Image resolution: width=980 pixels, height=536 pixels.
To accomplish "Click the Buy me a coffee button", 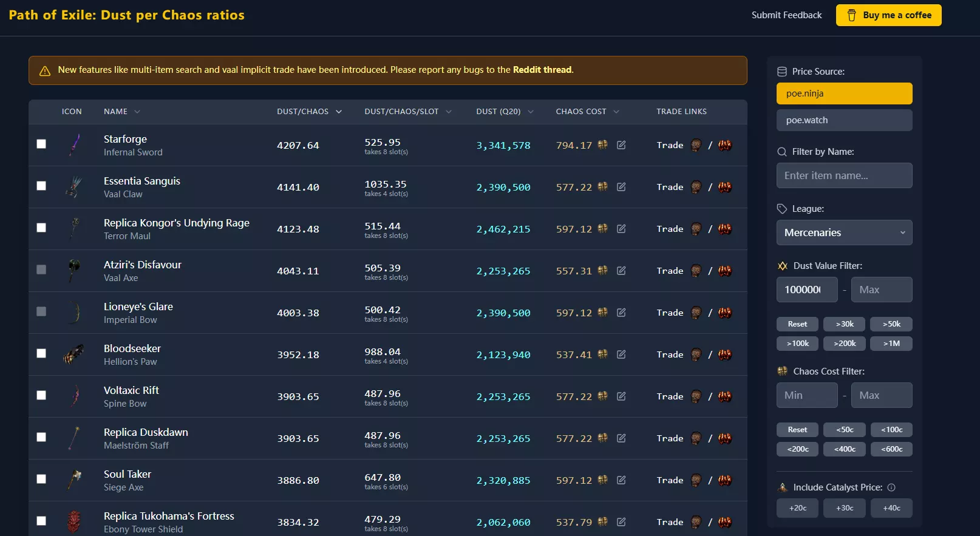I will pyautogui.click(x=888, y=15).
